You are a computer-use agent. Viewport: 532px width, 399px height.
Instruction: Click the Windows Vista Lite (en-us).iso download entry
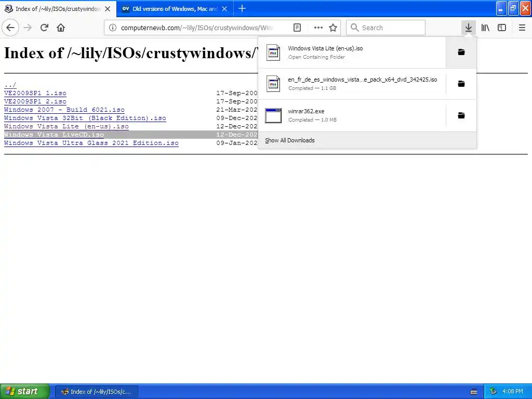pos(352,52)
